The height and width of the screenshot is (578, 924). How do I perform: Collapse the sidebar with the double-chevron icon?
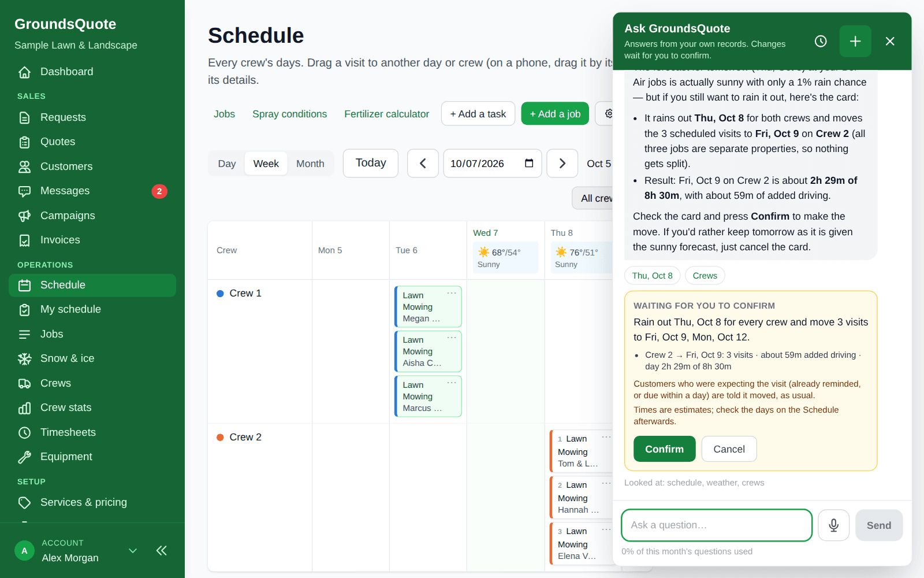tap(162, 551)
